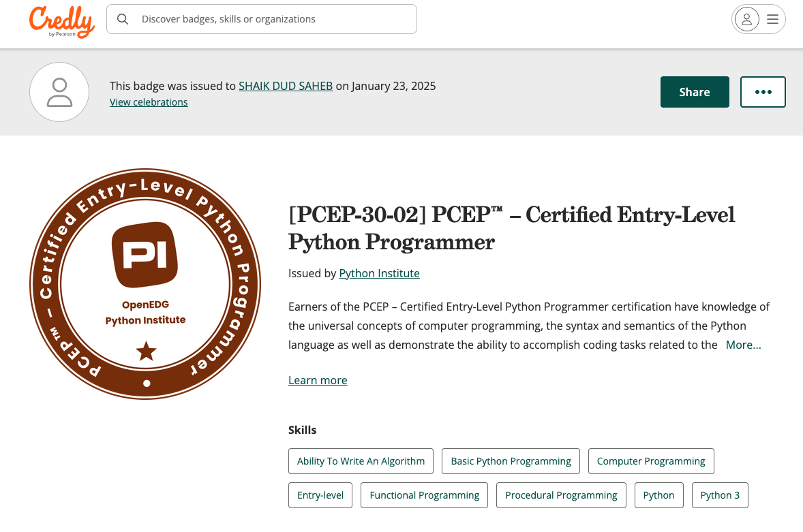Click the Learn more link
Image resolution: width=803 pixels, height=532 pixels.
318,380
